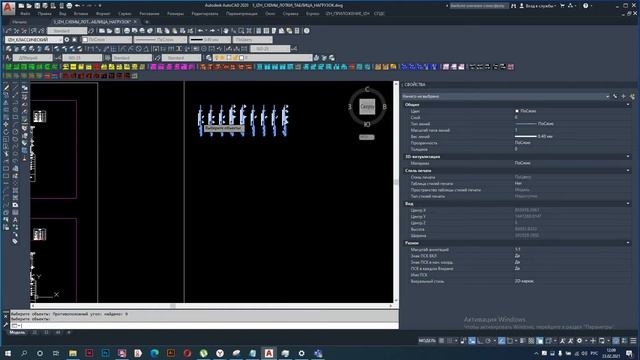Close the command line window with X

(5, 316)
